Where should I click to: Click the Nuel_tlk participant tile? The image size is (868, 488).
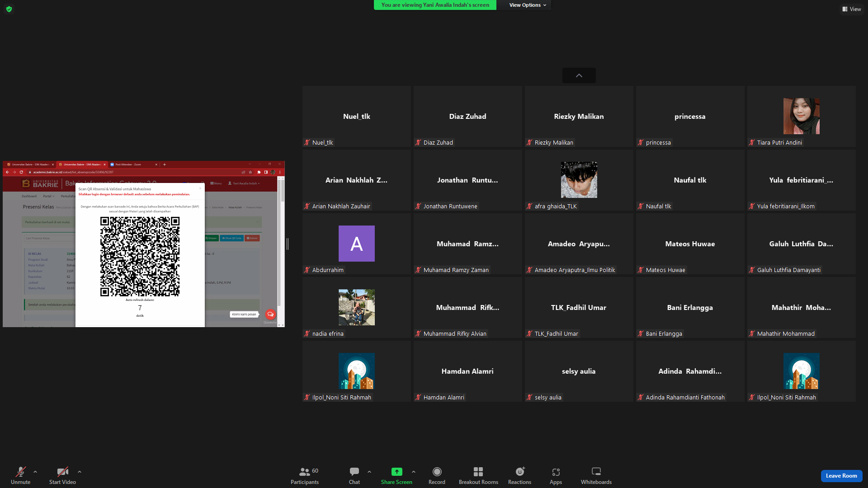point(356,116)
